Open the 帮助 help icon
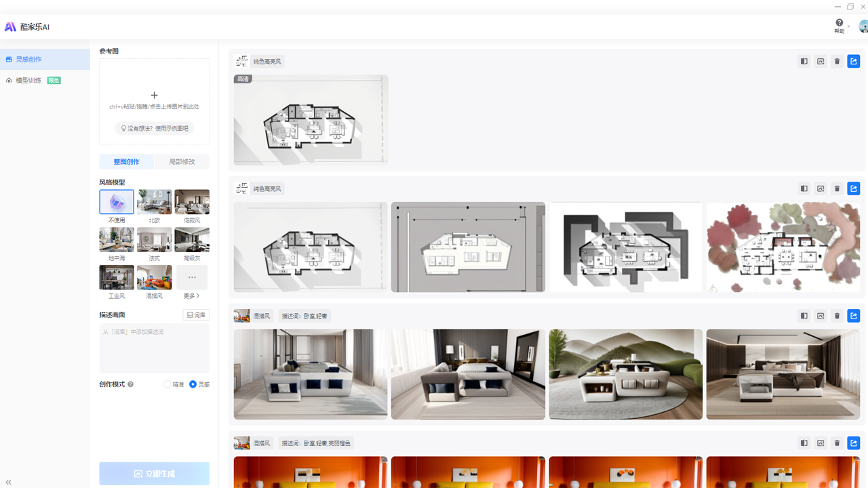This screenshot has height=488, width=868. [x=840, y=23]
